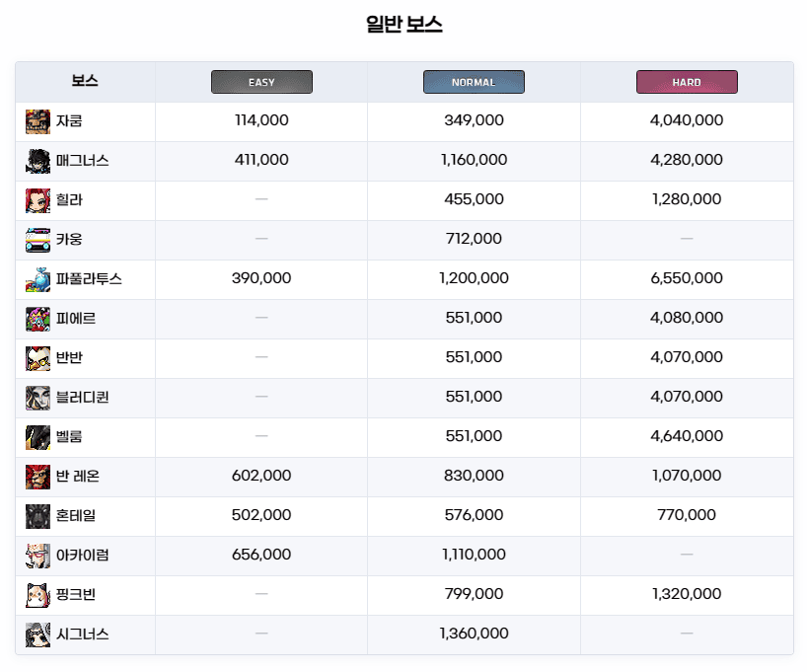Click the 매그너스 boss portrait icon
807x672 pixels.
(38, 161)
